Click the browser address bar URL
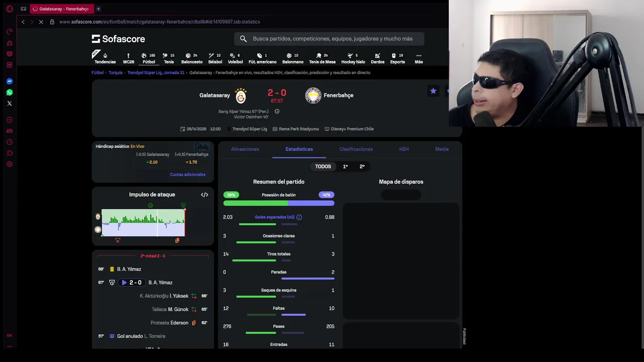Screen dimensions: 644x362 tap(159, 22)
